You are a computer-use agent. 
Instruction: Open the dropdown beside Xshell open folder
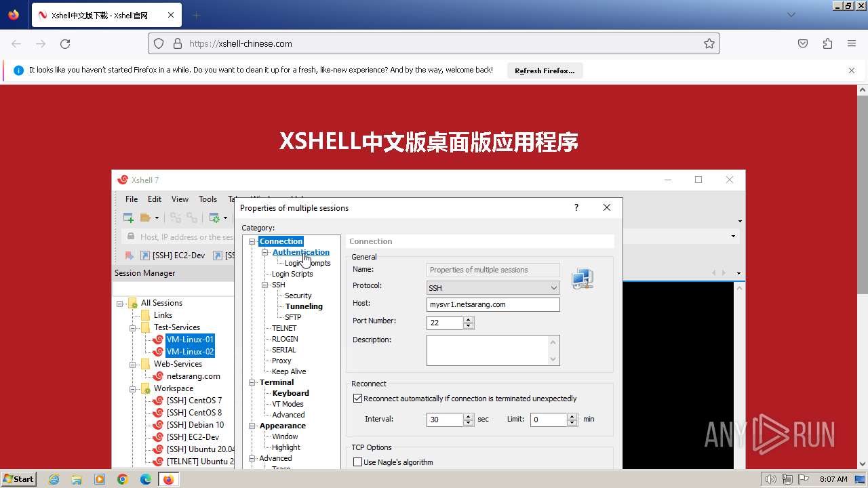tap(157, 218)
